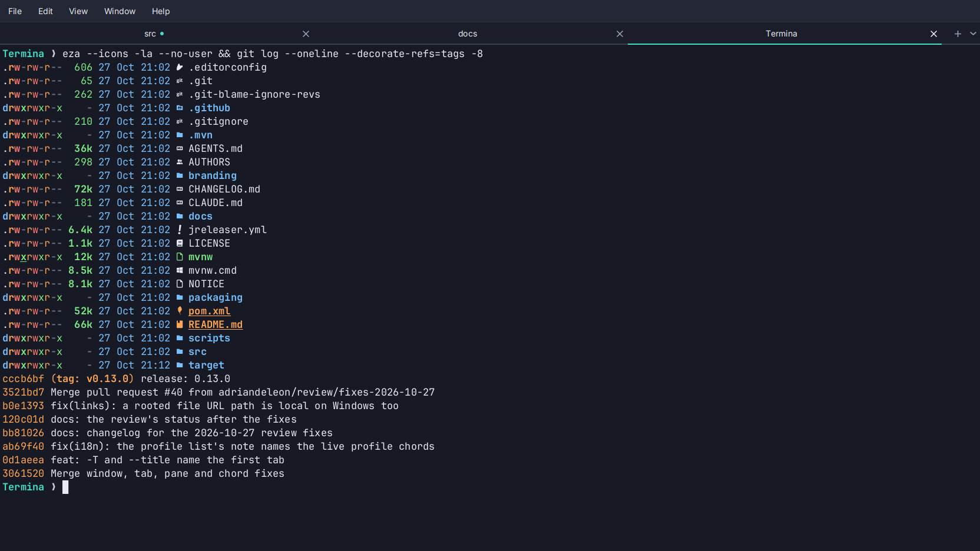Viewport: 980px width, 551px height.
Task: Click the Windows icon beside mvnw.cmd
Action: tap(180, 271)
